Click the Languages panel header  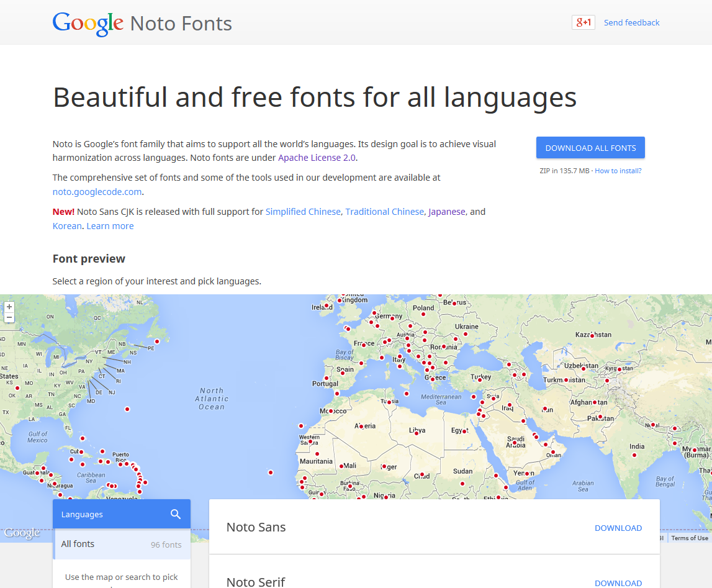[122, 514]
